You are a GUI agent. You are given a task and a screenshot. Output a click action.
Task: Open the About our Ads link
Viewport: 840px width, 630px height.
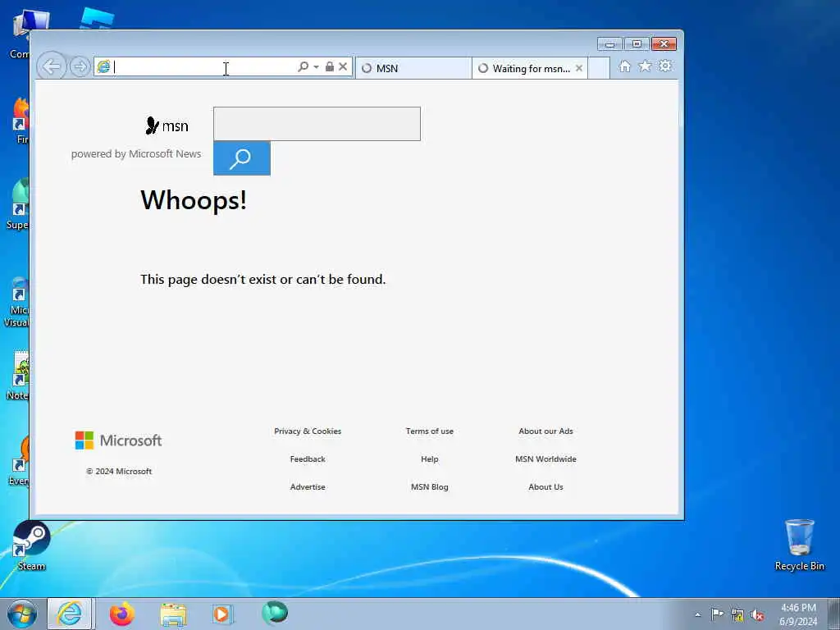pos(546,431)
